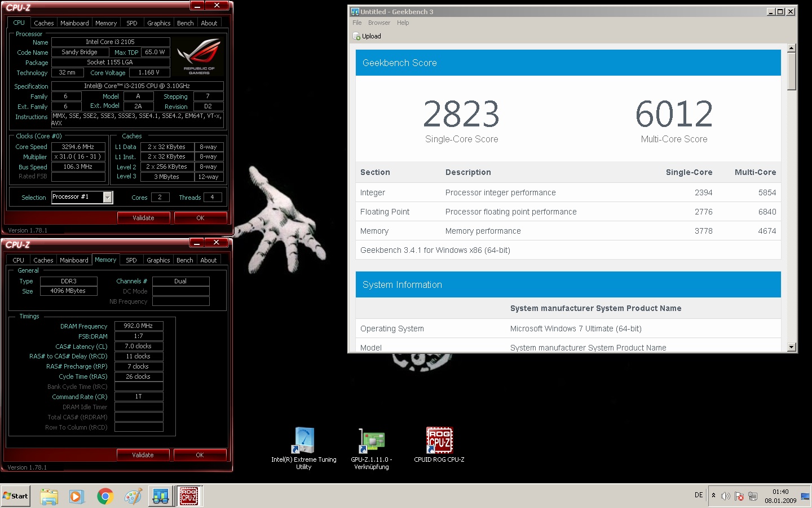Viewport: 812px width, 508px height.
Task: Click the DRAM Frequency value 992.0 MHz
Action: pyautogui.click(x=139, y=326)
